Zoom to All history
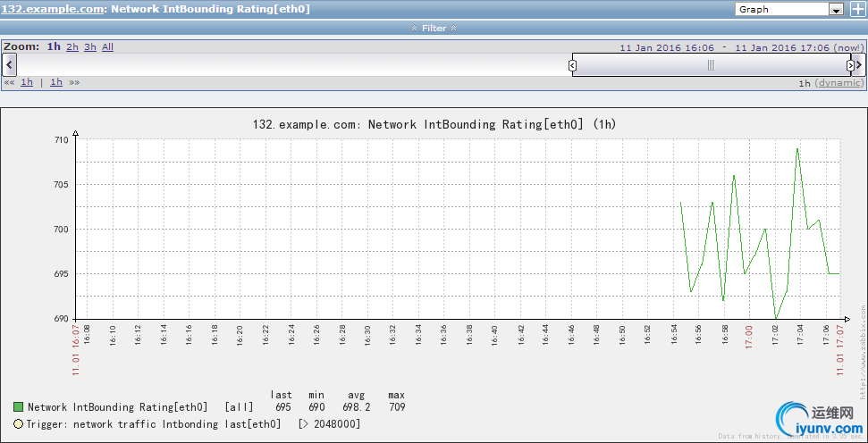 (107, 47)
